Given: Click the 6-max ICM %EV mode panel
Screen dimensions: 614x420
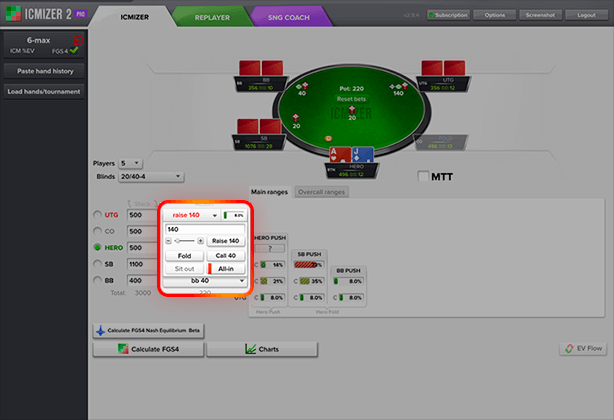Looking at the screenshot, I should [44, 44].
